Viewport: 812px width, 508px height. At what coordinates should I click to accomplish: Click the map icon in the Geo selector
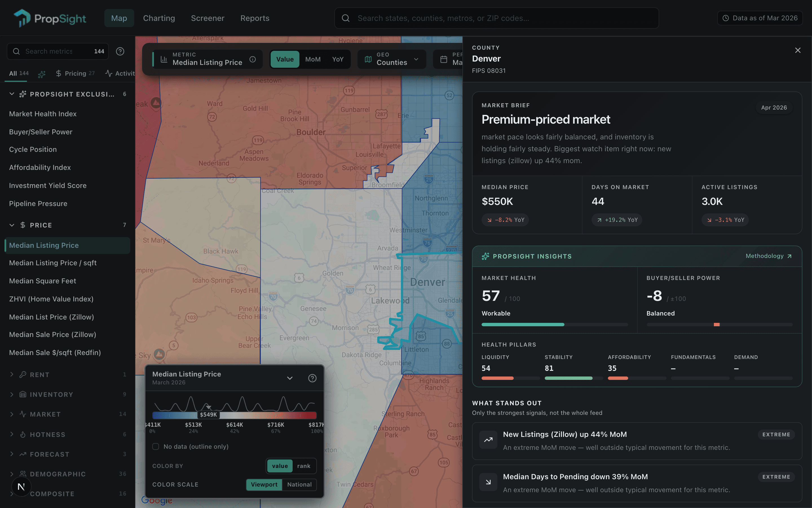point(368,60)
